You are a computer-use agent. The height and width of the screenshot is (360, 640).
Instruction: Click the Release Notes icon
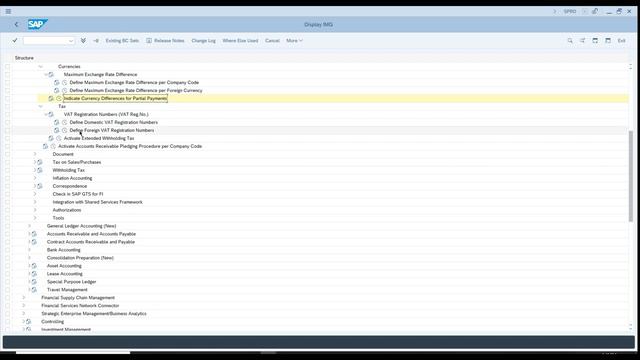point(149,40)
